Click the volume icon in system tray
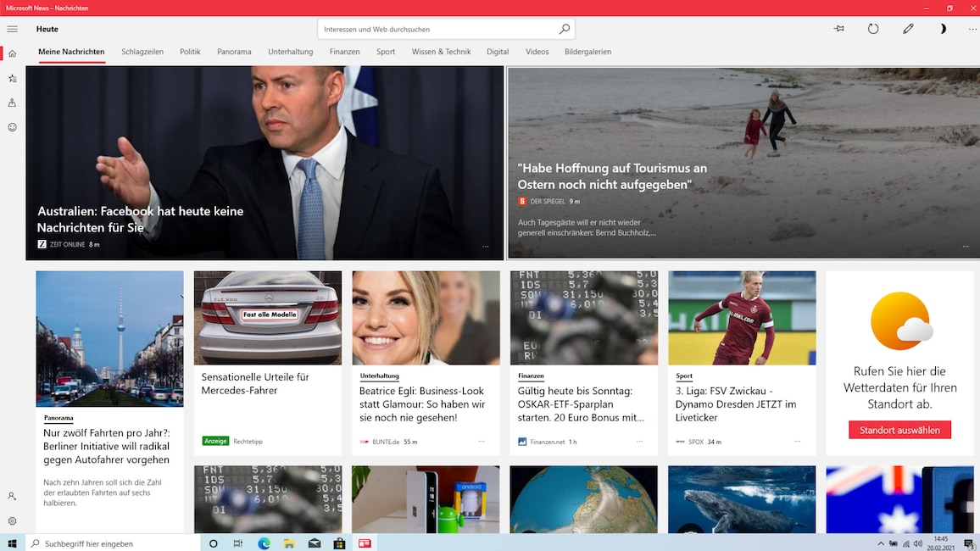 917,543
